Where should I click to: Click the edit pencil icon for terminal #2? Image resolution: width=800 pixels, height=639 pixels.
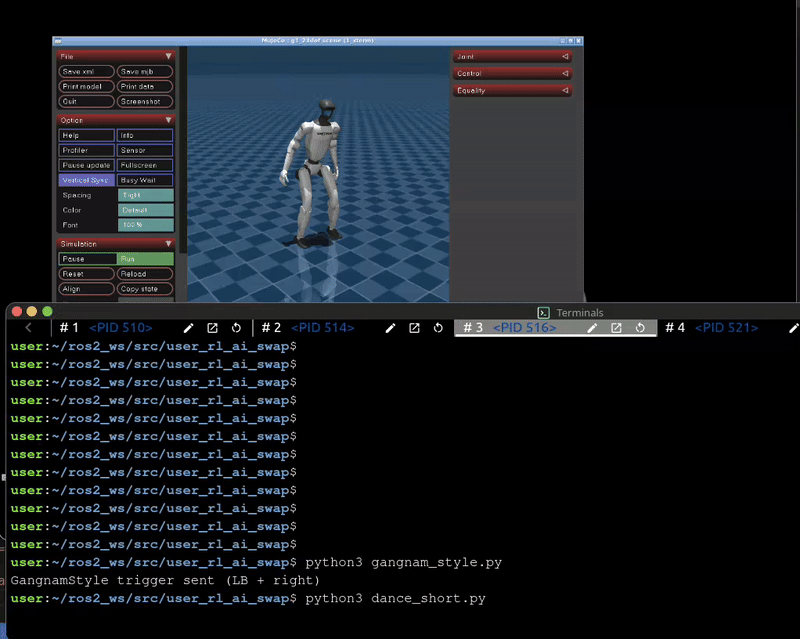coord(390,328)
